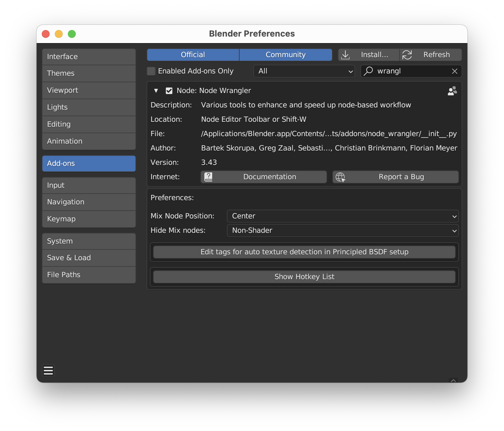
Task: Click the Refresh arrows icon
Action: tap(407, 55)
